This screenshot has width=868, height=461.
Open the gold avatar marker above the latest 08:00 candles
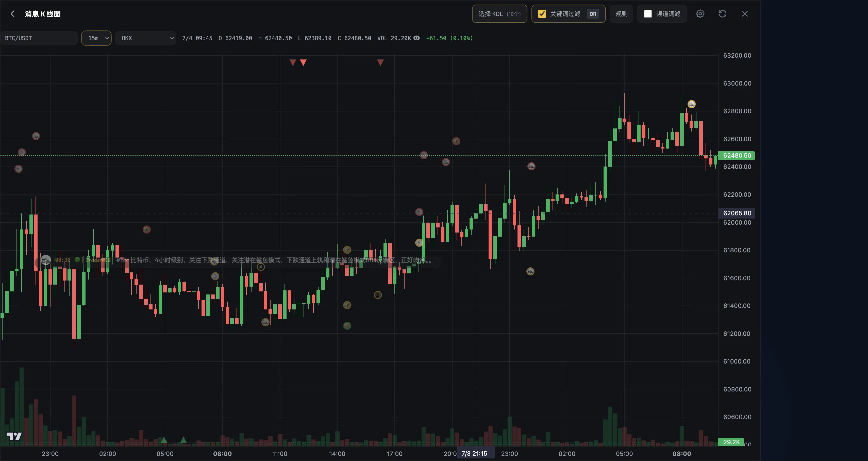[x=691, y=104]
